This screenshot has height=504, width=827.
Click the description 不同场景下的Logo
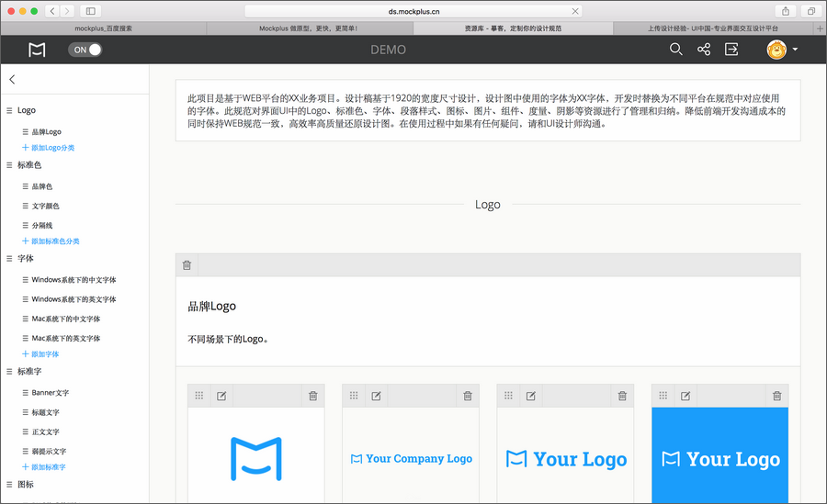coord(229,339)
